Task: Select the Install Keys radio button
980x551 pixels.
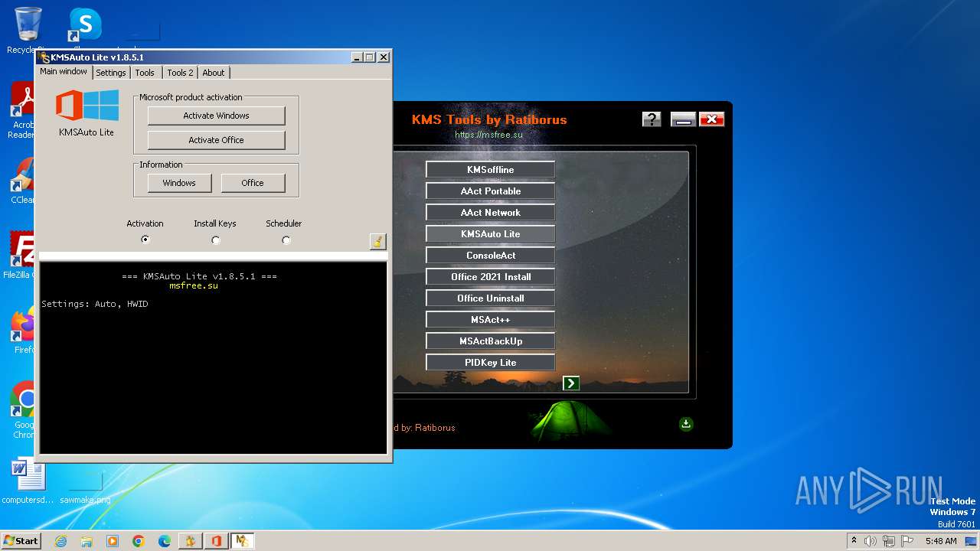Action: 216,240
